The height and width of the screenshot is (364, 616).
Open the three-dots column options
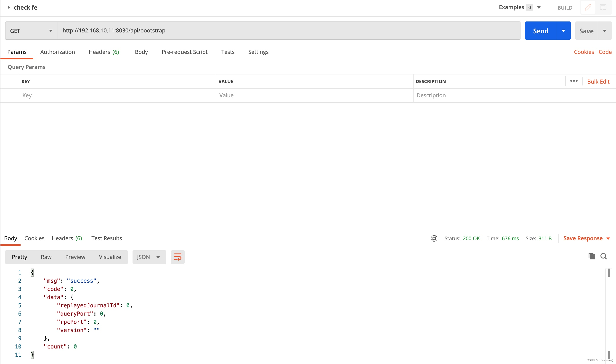pos(574,81)
